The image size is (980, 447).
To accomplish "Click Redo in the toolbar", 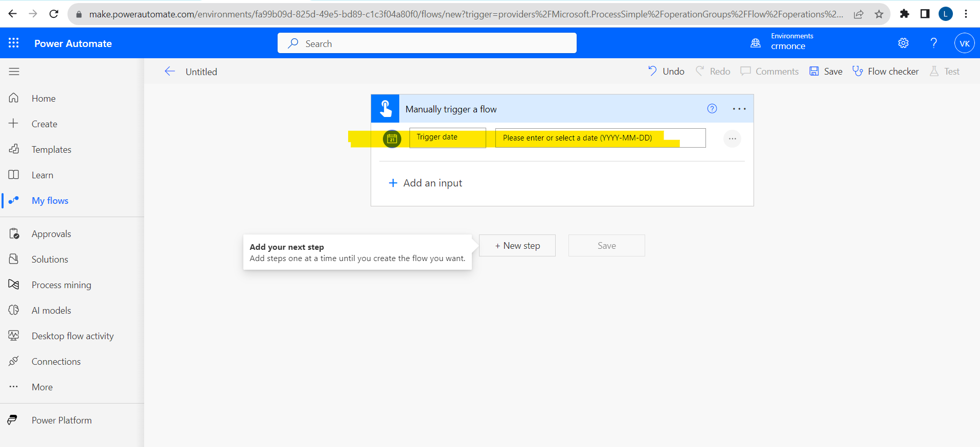I will (713, 72).
